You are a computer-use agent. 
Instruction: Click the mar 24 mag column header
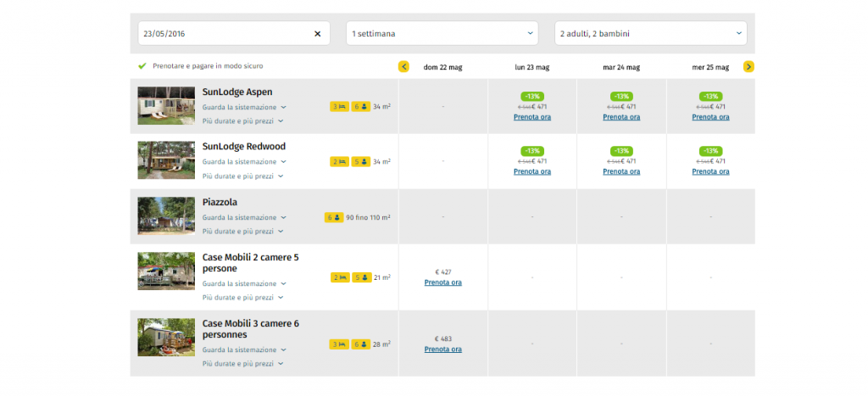click(x=621, y=68)
